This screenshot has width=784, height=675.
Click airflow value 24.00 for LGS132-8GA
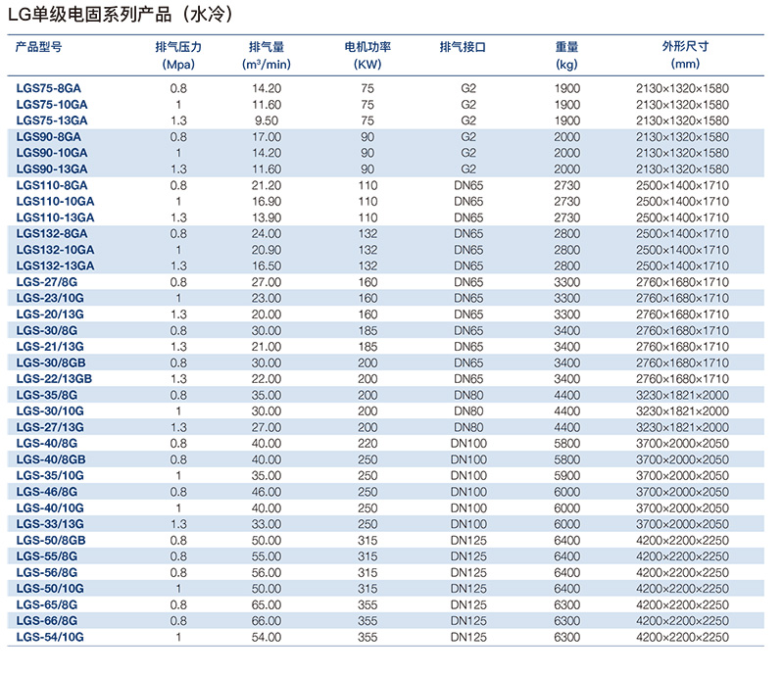coord(267,233)
